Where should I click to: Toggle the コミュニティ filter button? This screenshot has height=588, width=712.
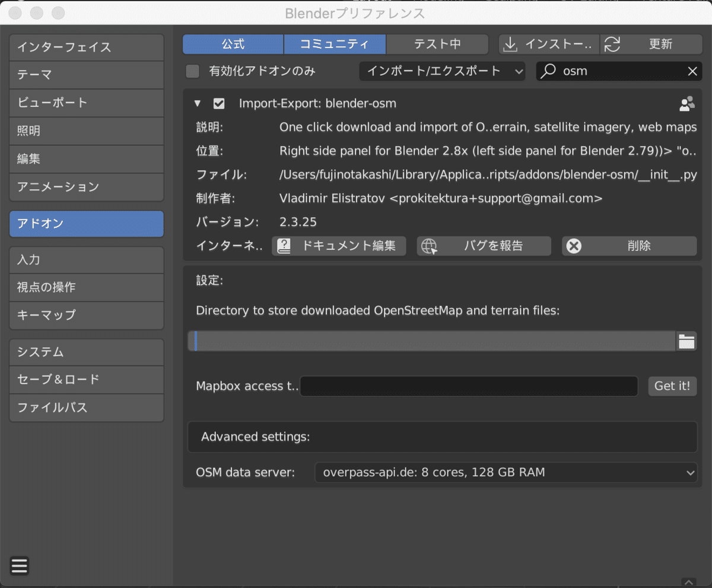point(335,44)
